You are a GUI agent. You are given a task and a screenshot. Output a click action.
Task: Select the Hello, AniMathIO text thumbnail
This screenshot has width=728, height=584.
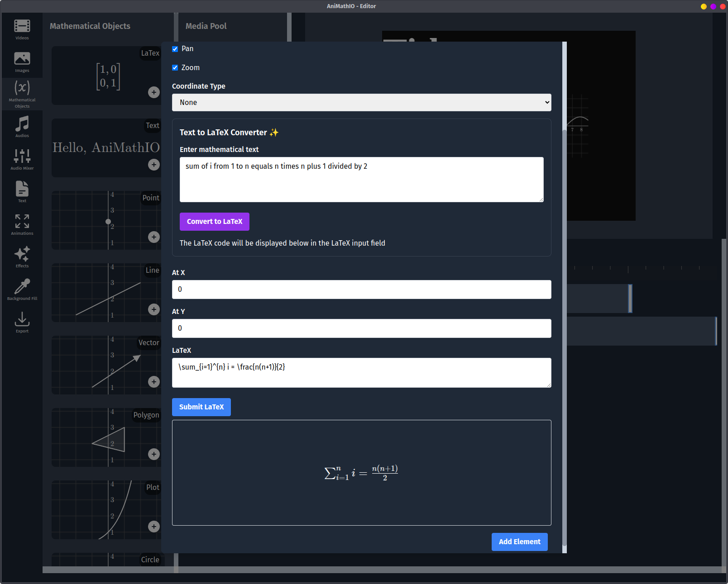coord(106,147)
